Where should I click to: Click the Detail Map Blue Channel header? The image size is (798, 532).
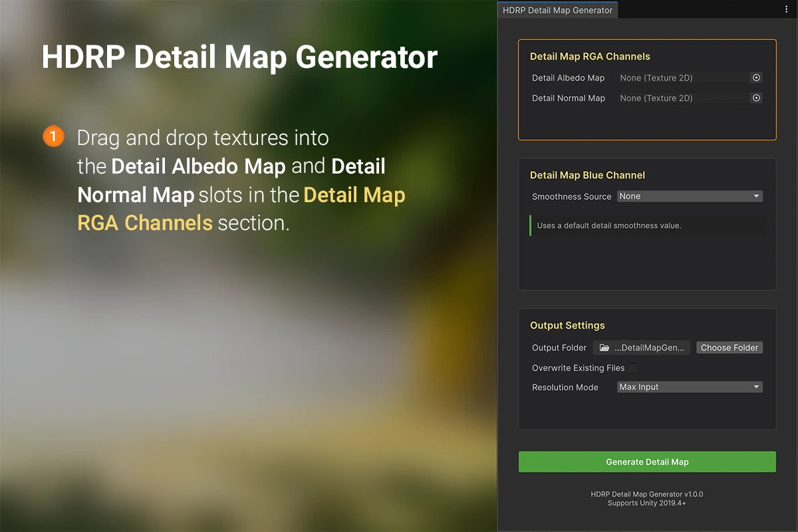[x=587, y=176]
